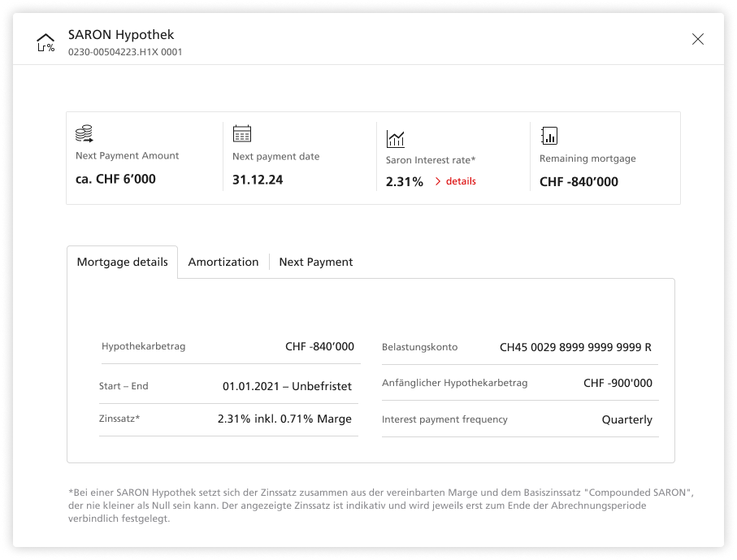Click the Start – End label

(124, 386)
